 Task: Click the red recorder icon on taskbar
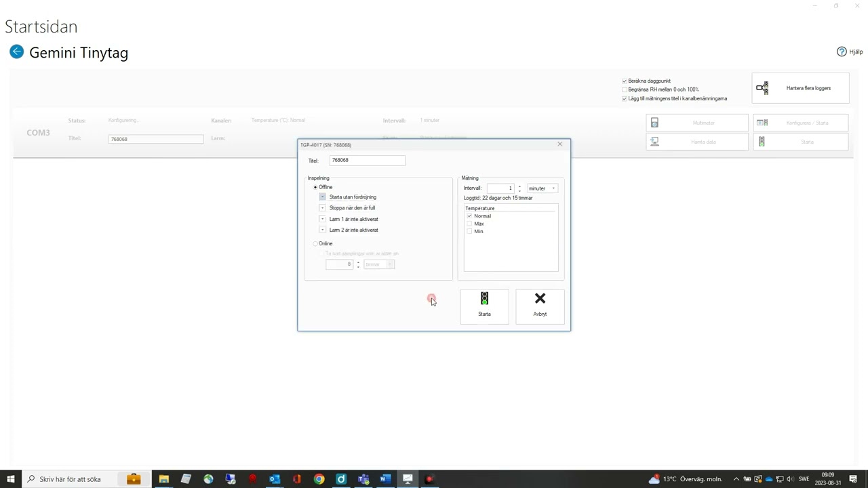430,479
